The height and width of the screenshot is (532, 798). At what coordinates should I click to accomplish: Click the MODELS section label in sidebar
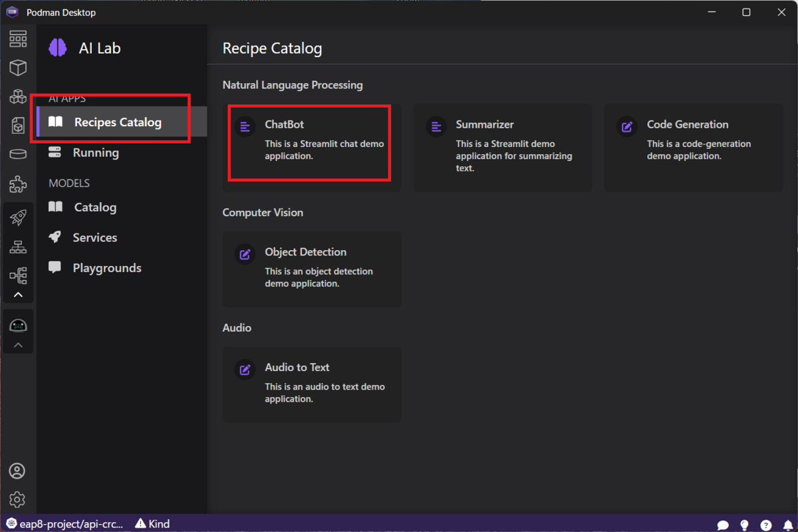pyautogui.click(x=69, y=183)
